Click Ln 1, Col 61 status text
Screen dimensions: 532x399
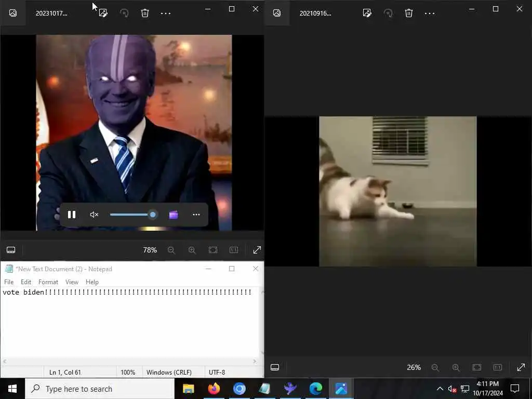click(x=65, y=372)
